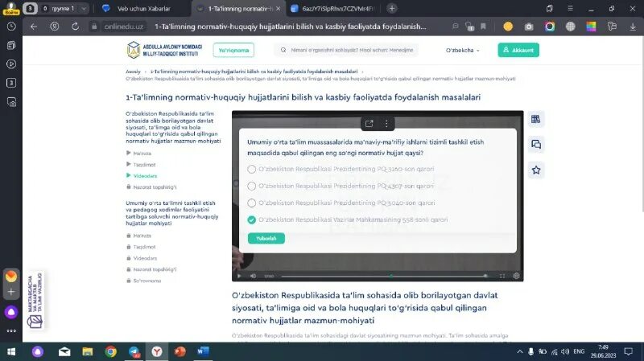Screen dimensions: 644x361
Task: Open the Videodars lesson item
Action: click(145, 175)
